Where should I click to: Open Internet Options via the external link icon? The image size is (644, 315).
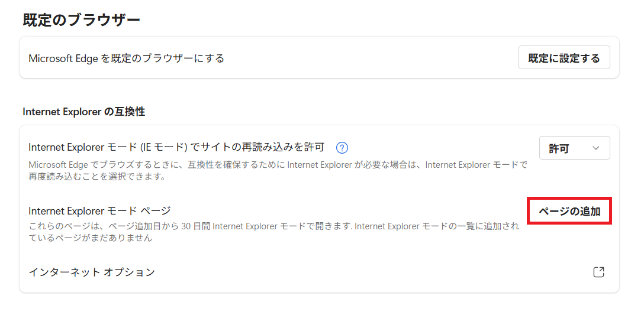coord(598,272)
